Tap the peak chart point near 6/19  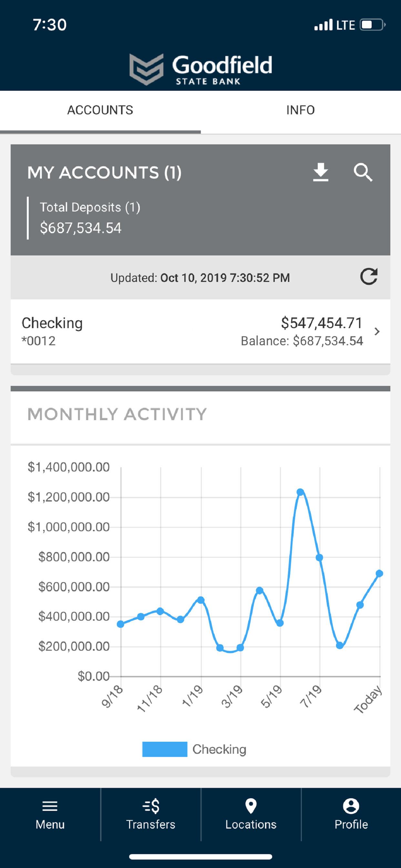coord(300,492)
